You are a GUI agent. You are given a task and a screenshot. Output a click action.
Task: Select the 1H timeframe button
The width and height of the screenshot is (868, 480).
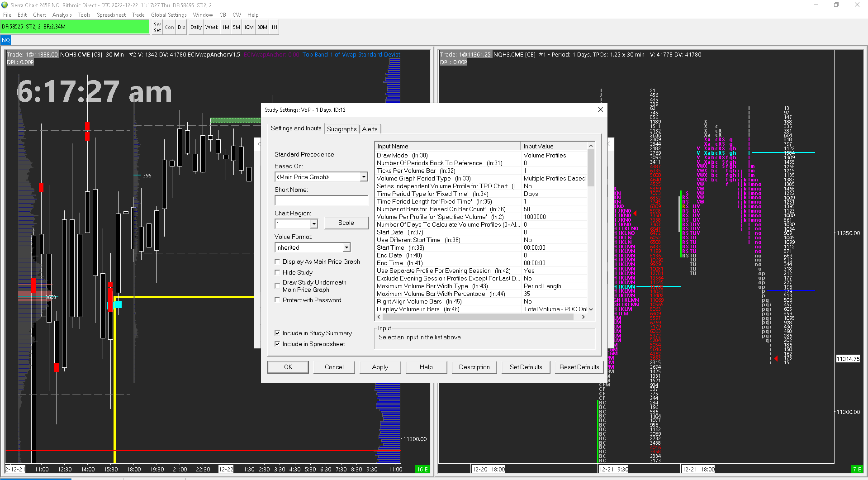point(274,27)
